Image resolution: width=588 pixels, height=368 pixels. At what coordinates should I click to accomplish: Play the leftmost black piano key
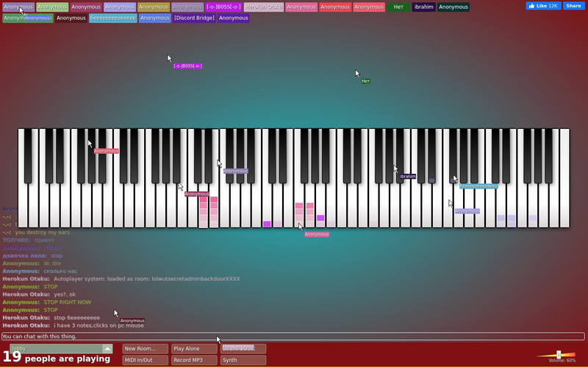tap(28, 156)
